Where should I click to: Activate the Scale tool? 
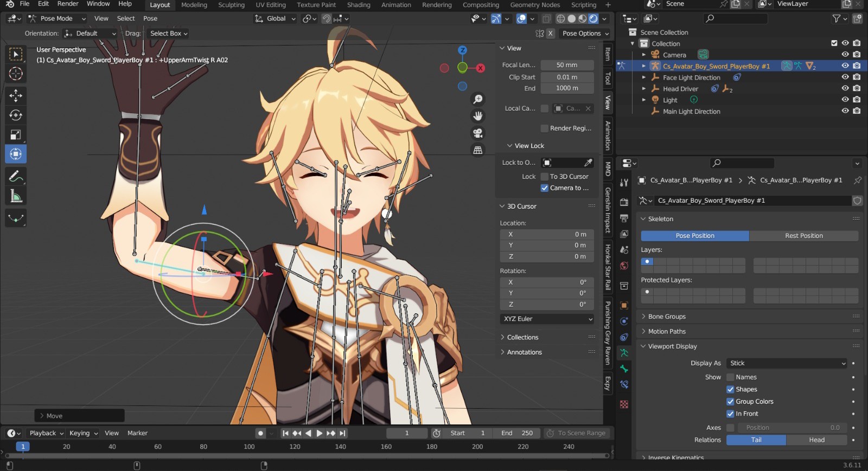16,134
